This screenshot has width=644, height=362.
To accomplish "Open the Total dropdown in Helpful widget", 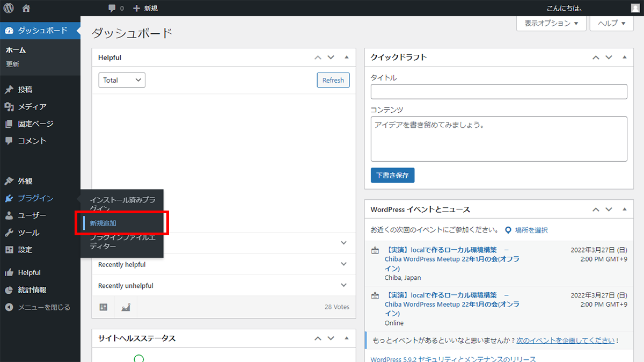I will [122, 79].
